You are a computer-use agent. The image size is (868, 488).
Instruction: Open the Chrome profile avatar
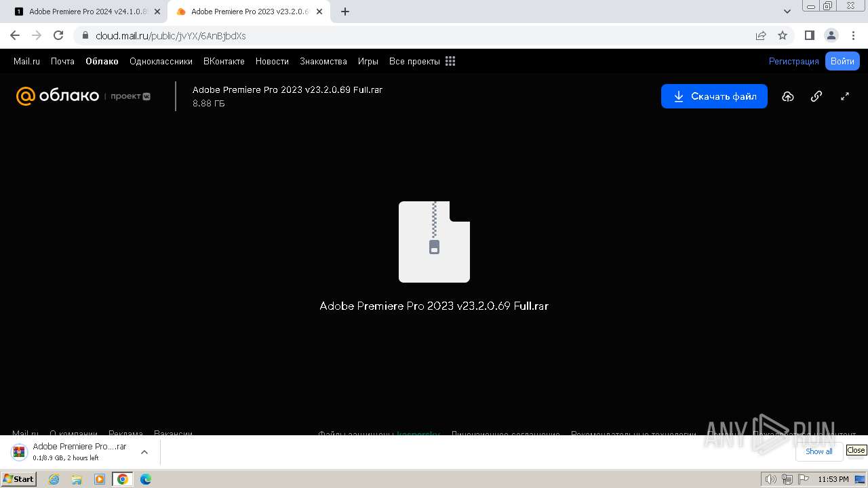tap(831, 35)
